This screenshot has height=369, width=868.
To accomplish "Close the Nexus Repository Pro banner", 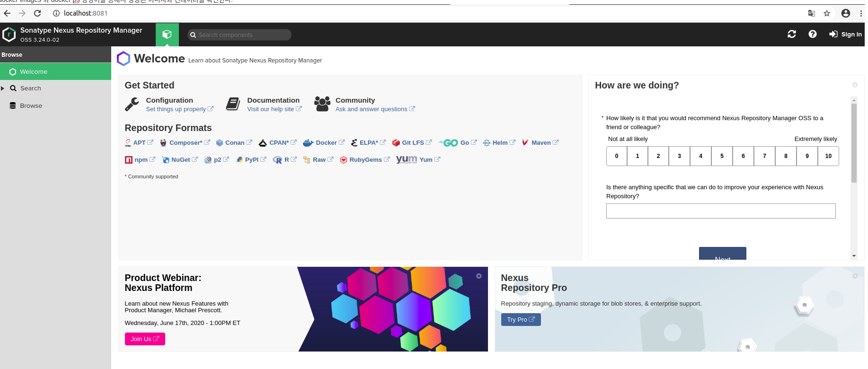I will pos(855,276).
